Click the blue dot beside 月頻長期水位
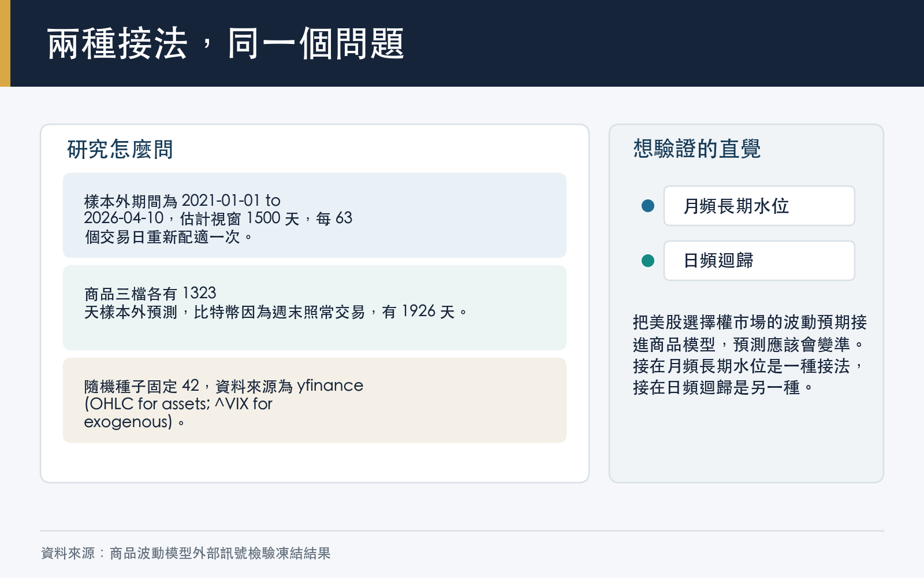Screen dimensions: 924x578 pyautogui.click(x=648, y=206)
